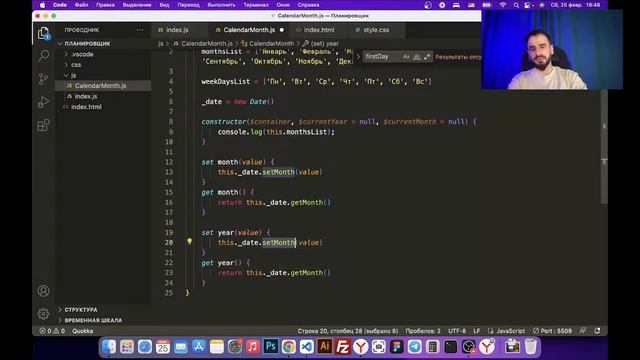Open the Wi-Fi menu bar icon
This screenshot has width=640, height=360.
point(503,5)
